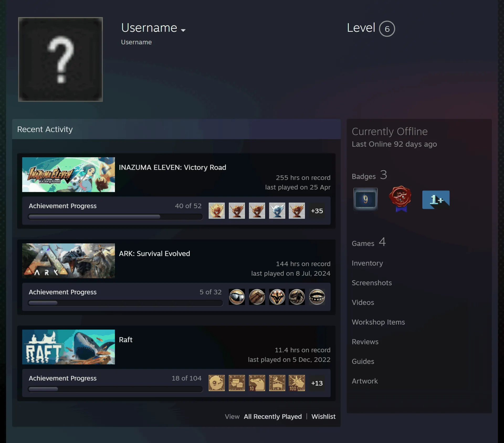Click the +35 more achievements in Inazuma Eleven row

[x=317, y=211]
